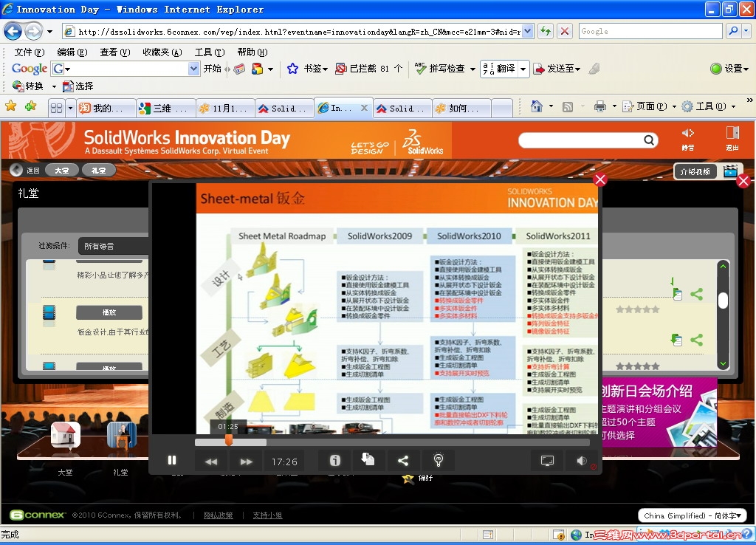Open the China (Simplified) language selector

693,515
